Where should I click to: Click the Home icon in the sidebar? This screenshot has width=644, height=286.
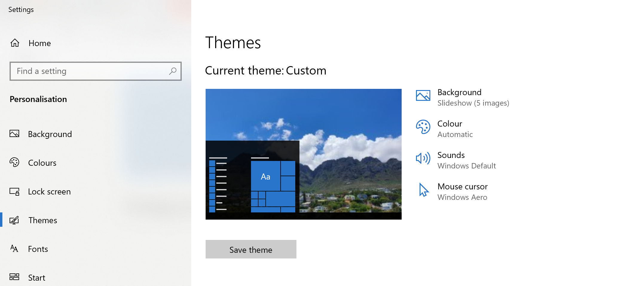[14, 43]
